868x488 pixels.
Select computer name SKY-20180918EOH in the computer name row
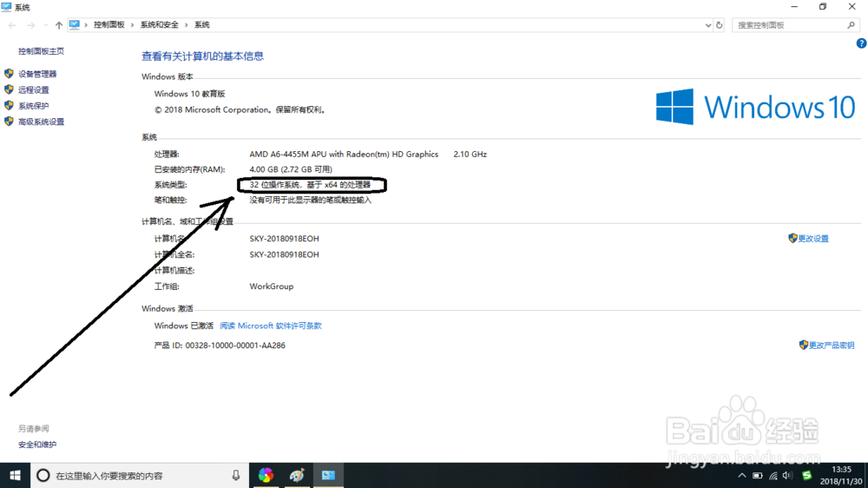coord(284,239)
